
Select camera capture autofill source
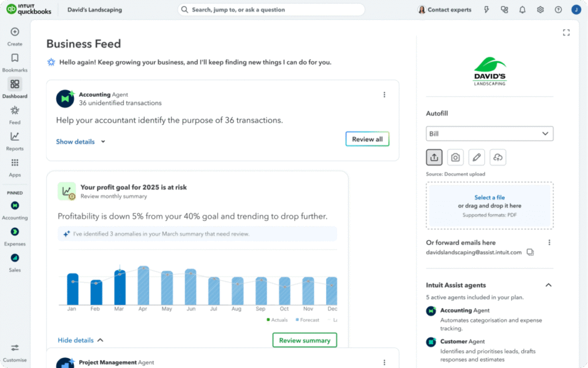click(x=455, y=158)
